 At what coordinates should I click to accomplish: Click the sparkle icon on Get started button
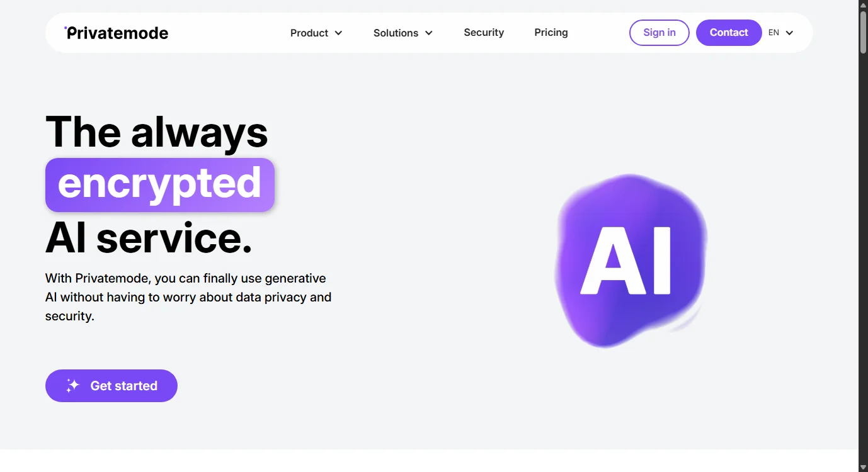coord(72,386)
